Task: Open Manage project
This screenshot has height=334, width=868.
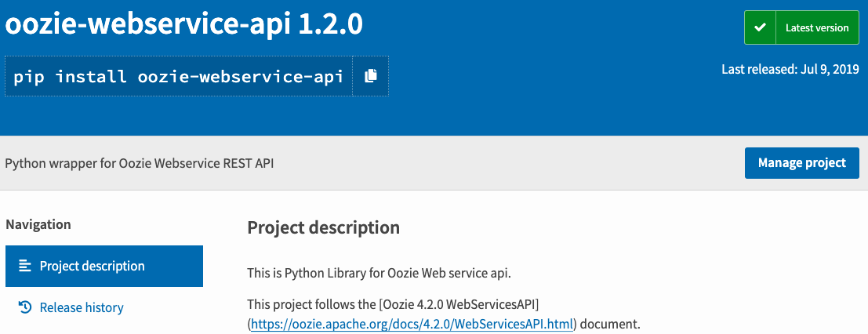Action: pyautogui.click(x=801, y=163)
